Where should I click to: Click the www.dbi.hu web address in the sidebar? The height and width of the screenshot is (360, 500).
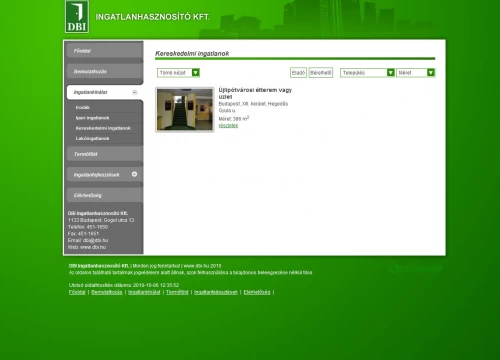click(93, 247)
